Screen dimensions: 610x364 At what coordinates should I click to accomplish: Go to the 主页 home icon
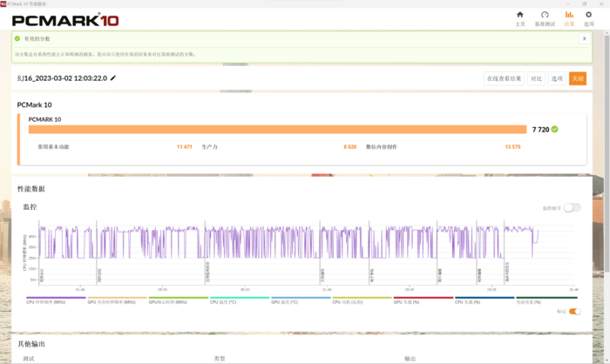pos(520,15)
